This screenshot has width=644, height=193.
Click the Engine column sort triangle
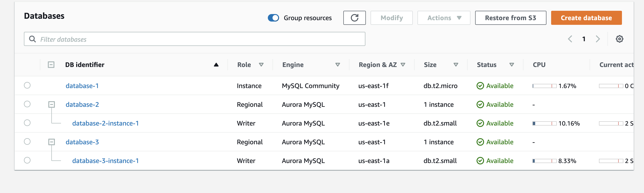(x=337, y=65)
